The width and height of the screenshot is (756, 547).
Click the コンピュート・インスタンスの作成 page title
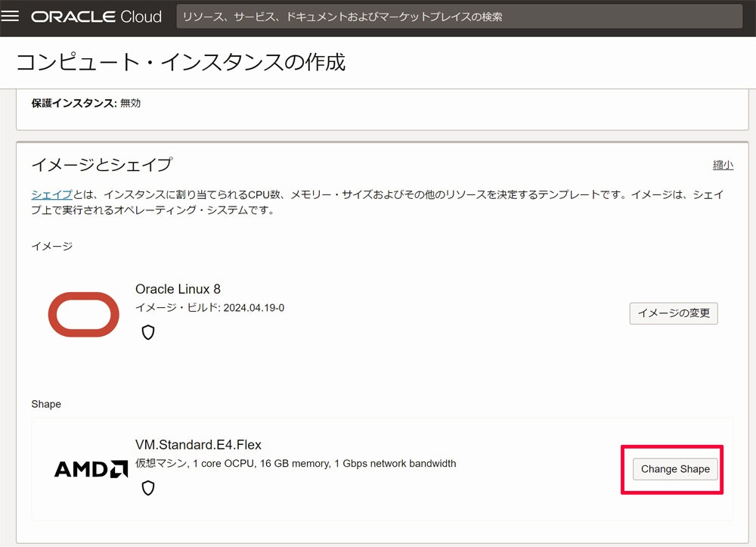coord(181,62)
